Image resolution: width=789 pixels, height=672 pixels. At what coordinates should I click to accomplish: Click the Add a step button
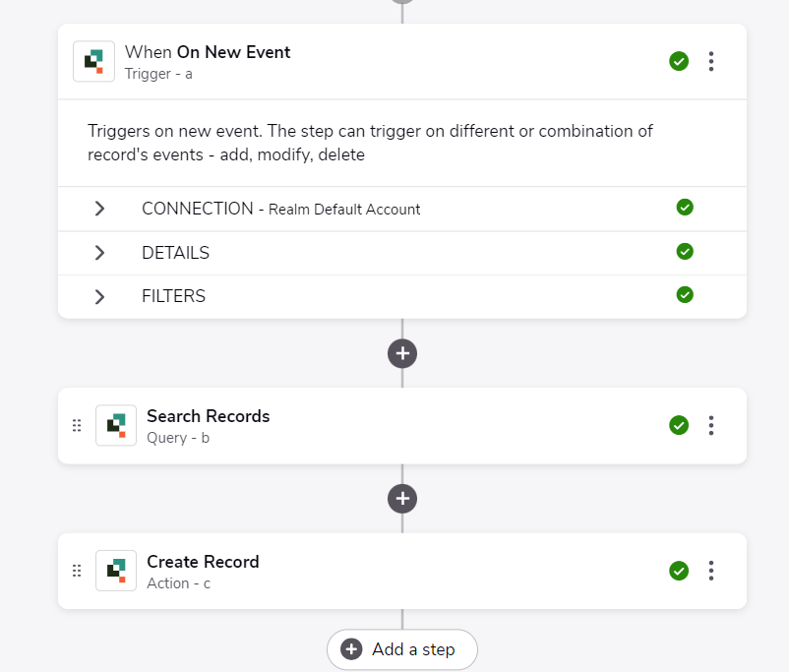tap(402, 649)
